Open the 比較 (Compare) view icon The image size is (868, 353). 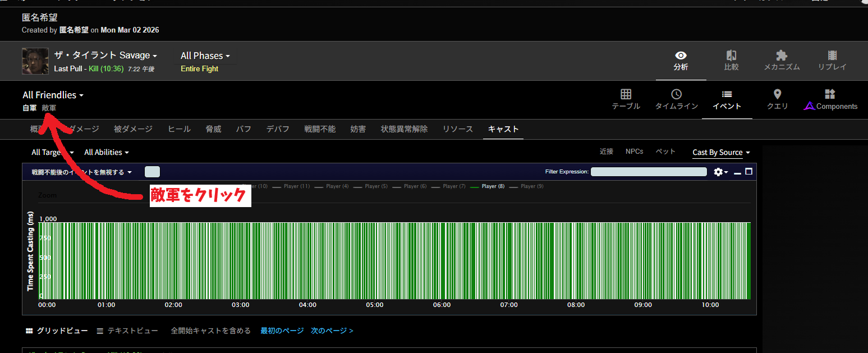731,61
